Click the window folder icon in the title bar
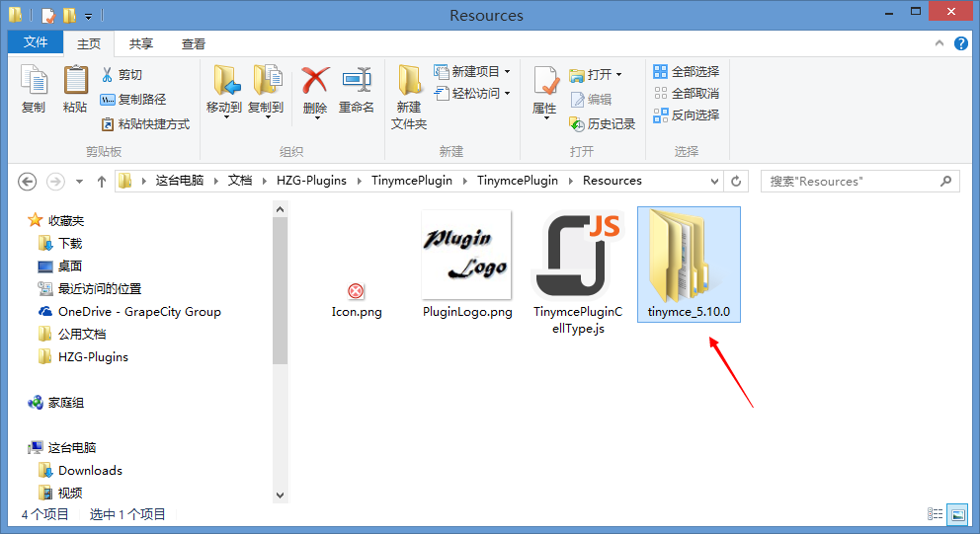This screenshot has height=534, width=980. coord(16,15)
